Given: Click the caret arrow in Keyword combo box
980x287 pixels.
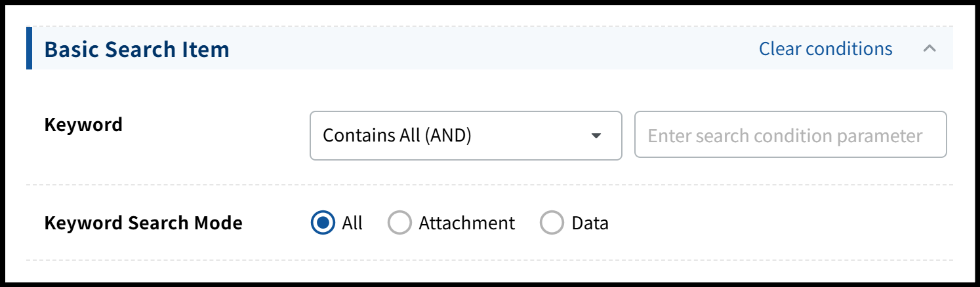Looking at the screenshot, I should click(x=596, y=136).
